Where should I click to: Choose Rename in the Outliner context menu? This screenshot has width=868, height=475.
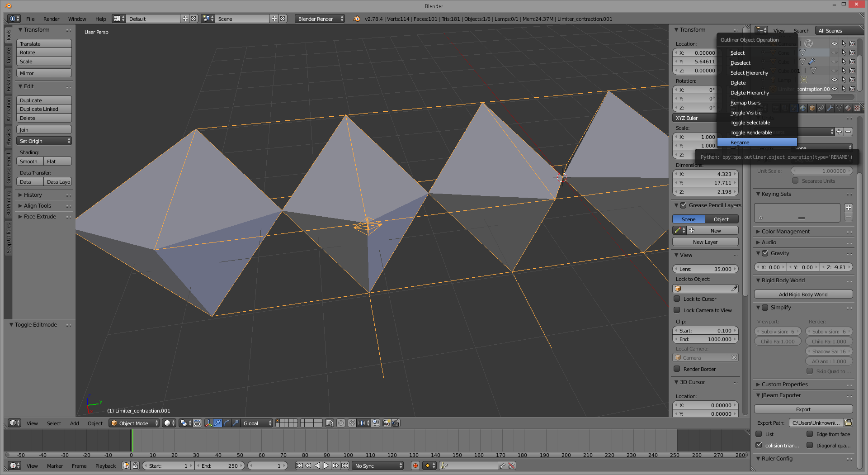(x=740, y=142)
